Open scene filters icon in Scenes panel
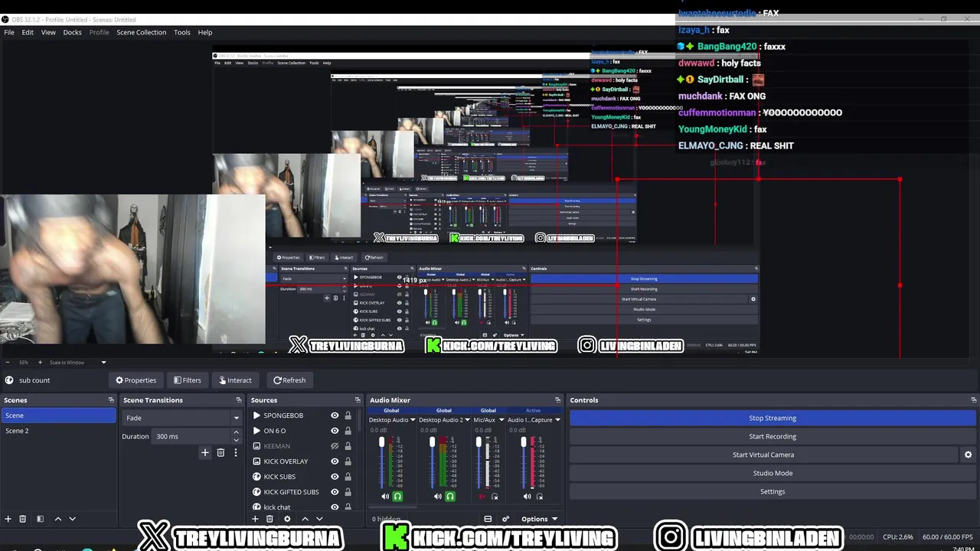This screenshot has height=551, width=980. point(40,519)
